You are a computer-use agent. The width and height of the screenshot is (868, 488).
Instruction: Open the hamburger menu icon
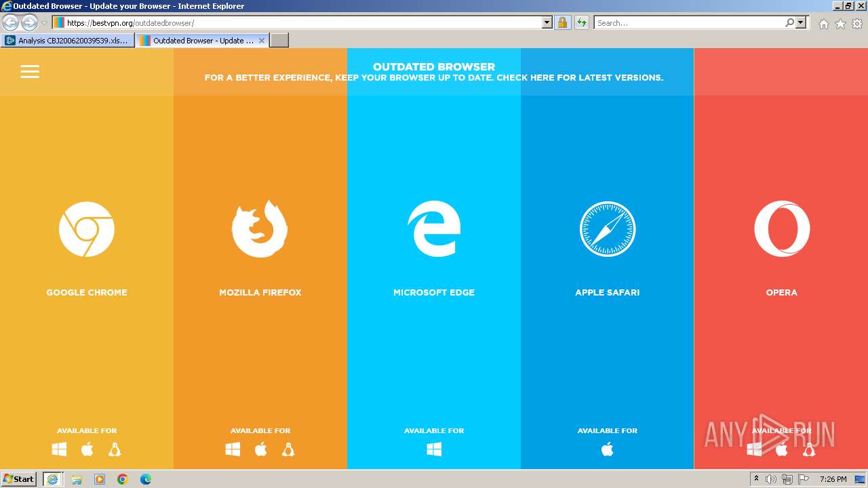30,71
